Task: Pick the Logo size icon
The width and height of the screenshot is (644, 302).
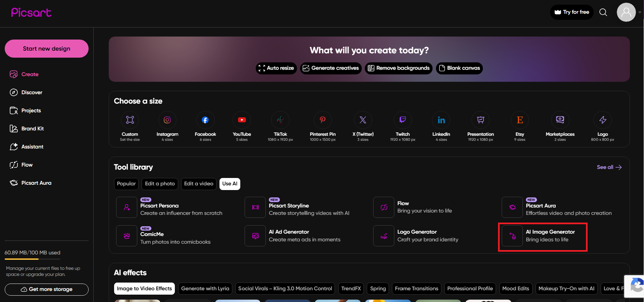Action: [603, 120]
